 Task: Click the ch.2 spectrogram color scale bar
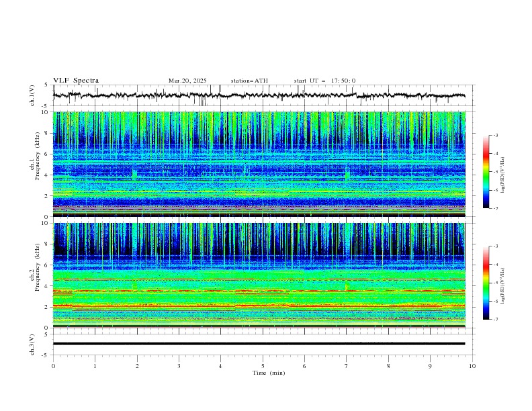click(x=486, y=283)
